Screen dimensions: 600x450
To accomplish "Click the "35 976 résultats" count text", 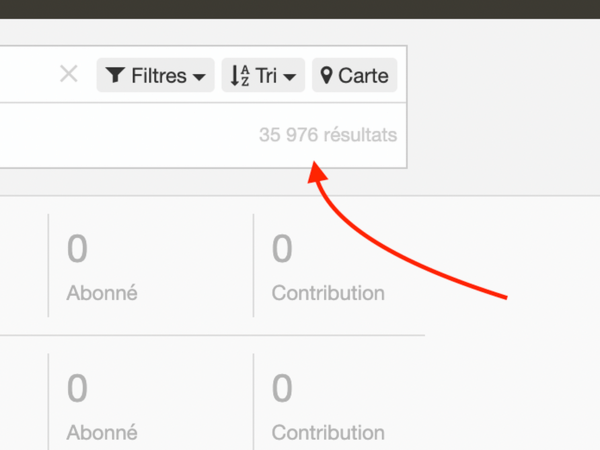I will [x=327, y=135].
